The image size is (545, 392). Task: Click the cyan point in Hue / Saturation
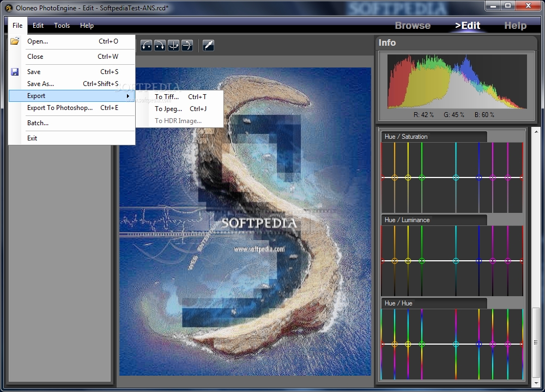pos(456,177)
